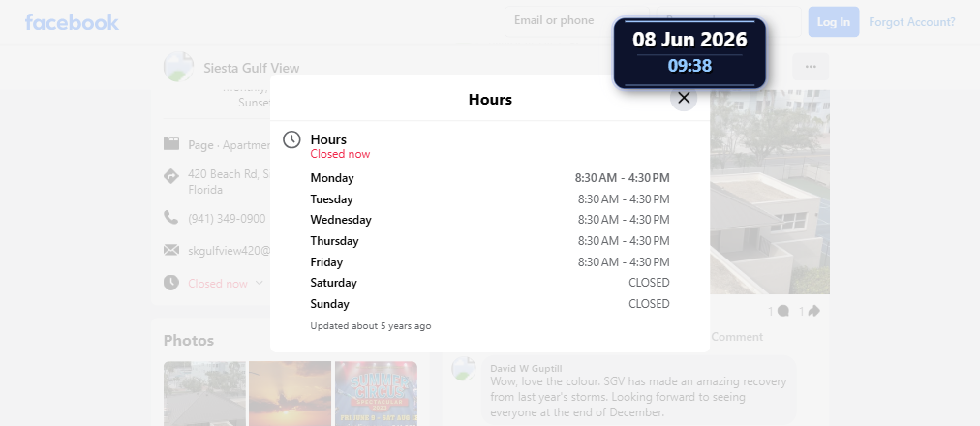Click the 420 Beach Rd address
This screenshot has width=980, height=426.
[229, 182]
